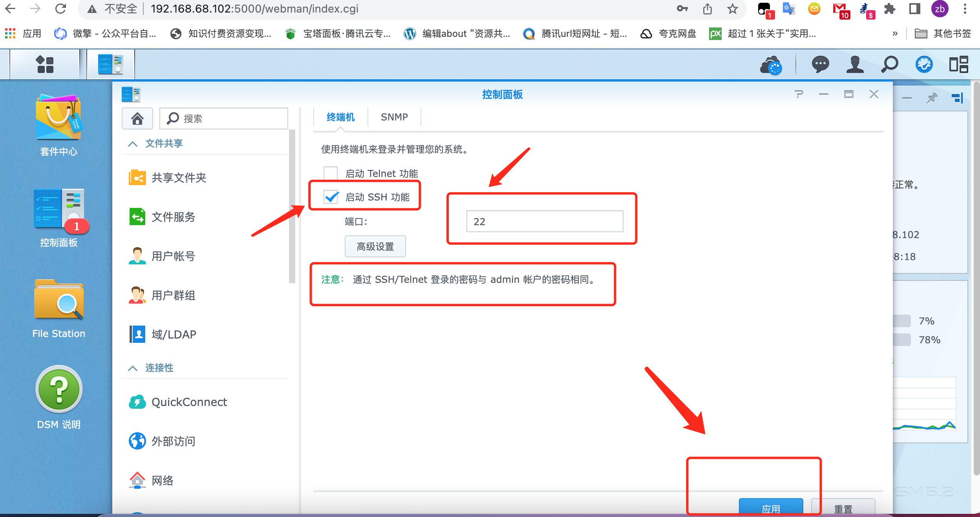Screen dimensions: 980x517
Task: Go back in browser
Action: pyautogui.click(x=10, y=9)
